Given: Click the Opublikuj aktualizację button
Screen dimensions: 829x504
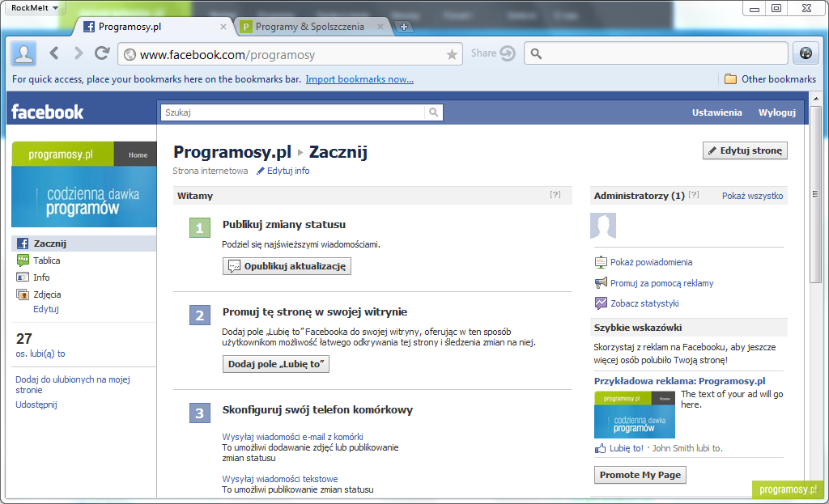Looking at the screenshot, I should [x=287, y=265].
